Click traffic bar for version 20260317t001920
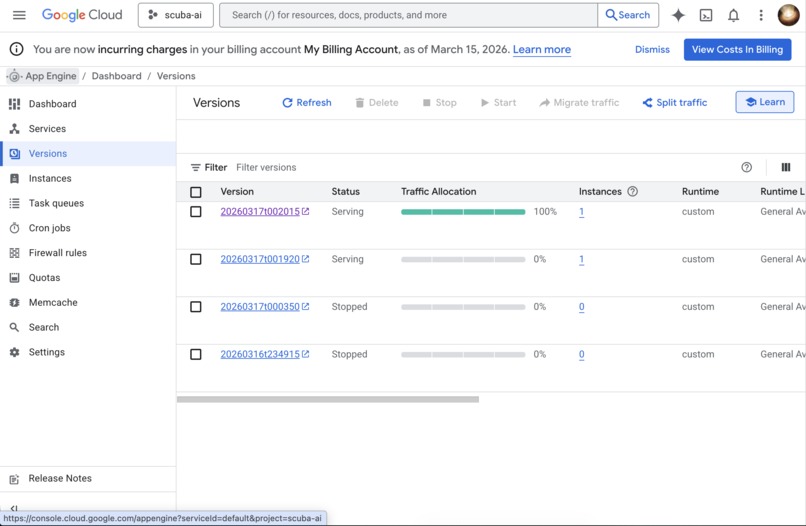Image resolution: width=806 pixels, height=526 pixels. point(463,260)
